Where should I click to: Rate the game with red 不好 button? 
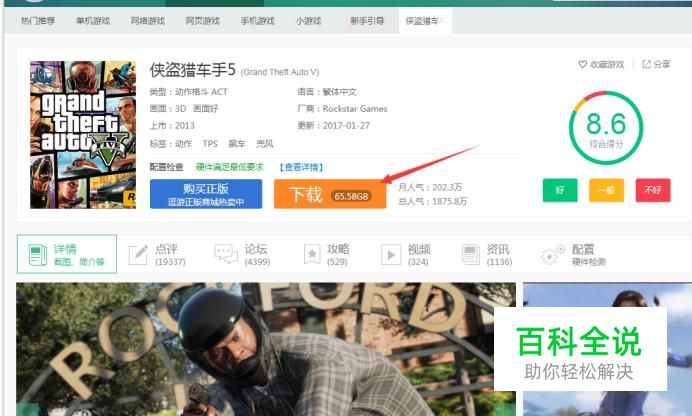tap(653, 190)
